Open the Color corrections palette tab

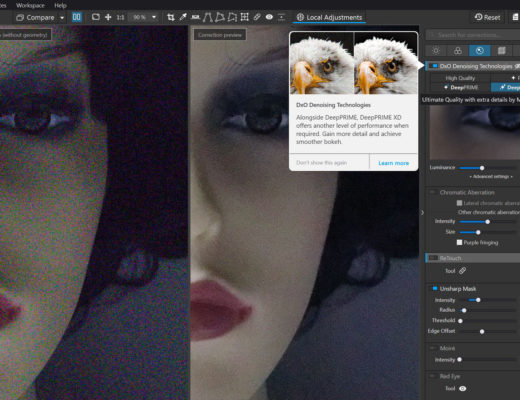(458, 51)
